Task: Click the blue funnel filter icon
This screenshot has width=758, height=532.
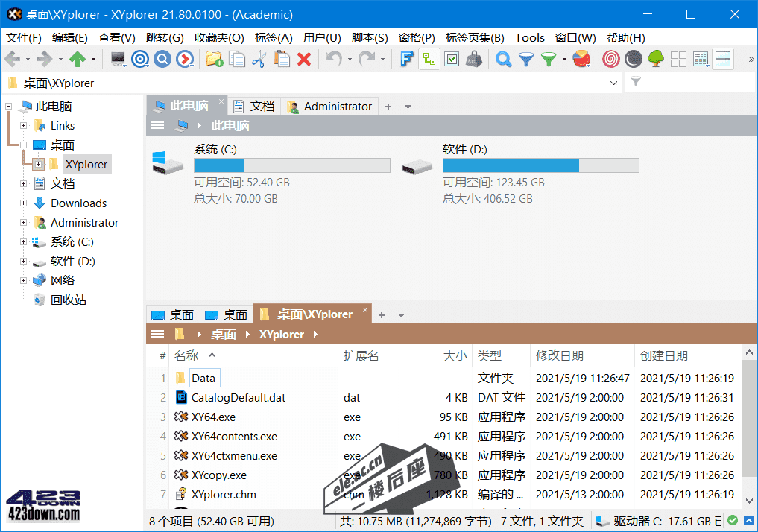Action: tap(526, 60)
